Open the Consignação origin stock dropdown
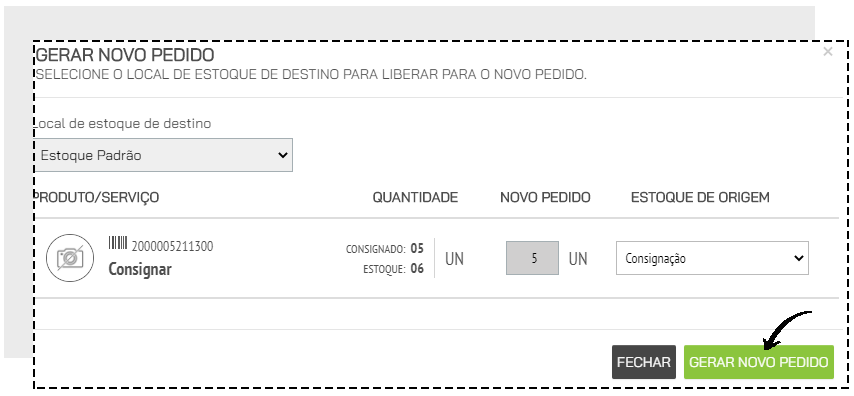The image size is (854, 396). coord(712,258)
